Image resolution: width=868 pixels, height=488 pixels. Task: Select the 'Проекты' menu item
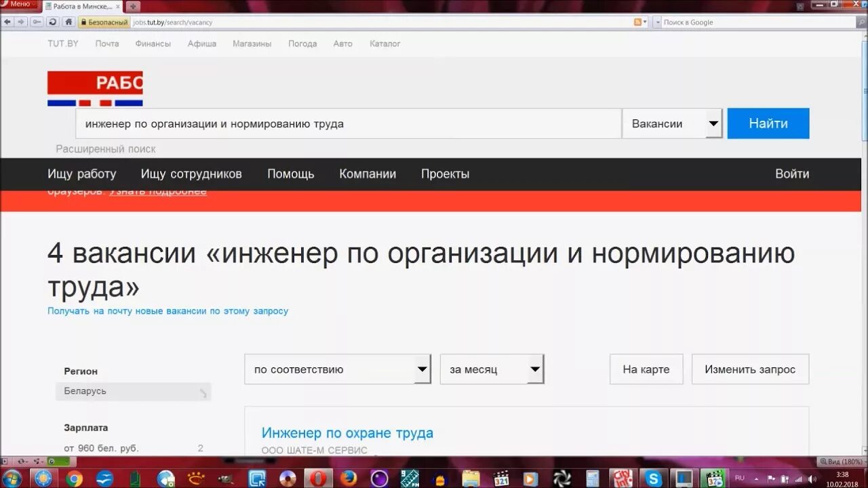tap(445, 174)
